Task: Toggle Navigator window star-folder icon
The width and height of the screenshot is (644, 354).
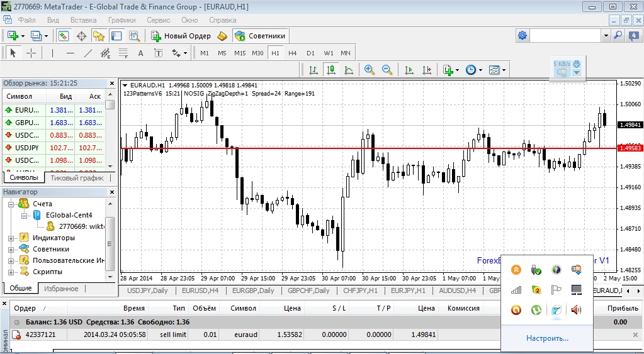Action: click(x=99, y=36)
